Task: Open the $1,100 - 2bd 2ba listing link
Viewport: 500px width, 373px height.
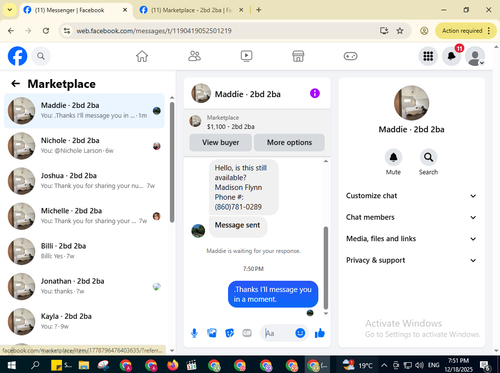Action: pyautogui.click(x=231, y=127)
